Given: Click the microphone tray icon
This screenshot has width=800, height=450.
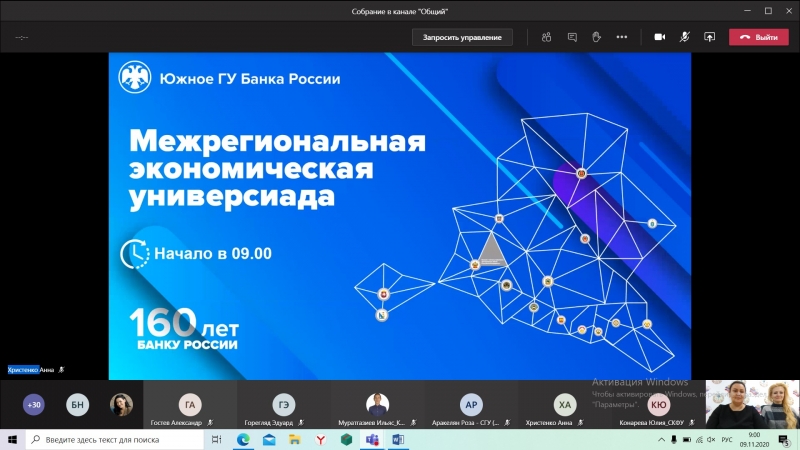Looking at the screenshot, I should pos(674,440).
